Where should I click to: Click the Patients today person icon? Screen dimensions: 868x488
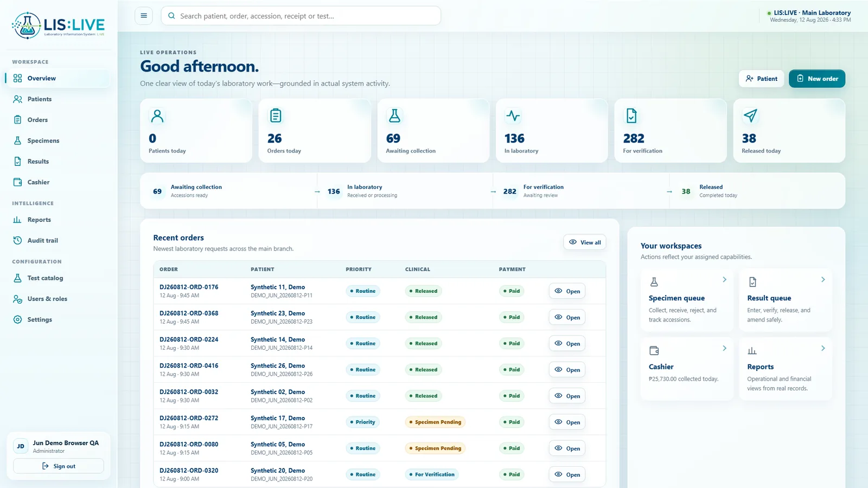[x=157, y=115]
